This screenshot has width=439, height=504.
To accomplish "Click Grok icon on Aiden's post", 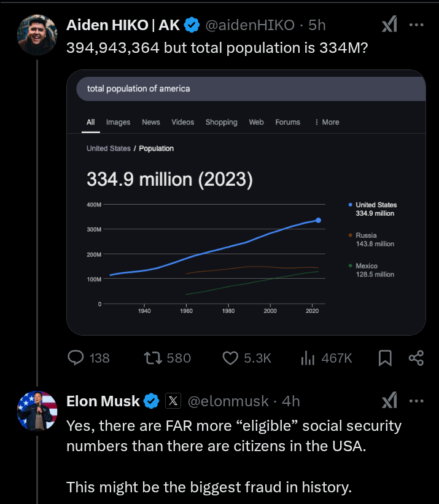I will (389, 25).
